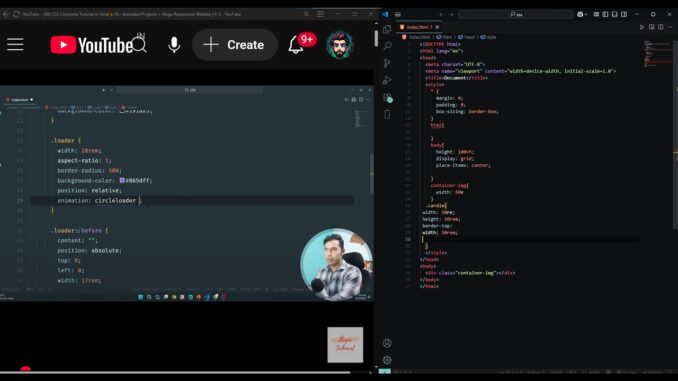678x381 pixels.
Task: Click the Open Preview to the Side icon
Action: click(651, 27)
